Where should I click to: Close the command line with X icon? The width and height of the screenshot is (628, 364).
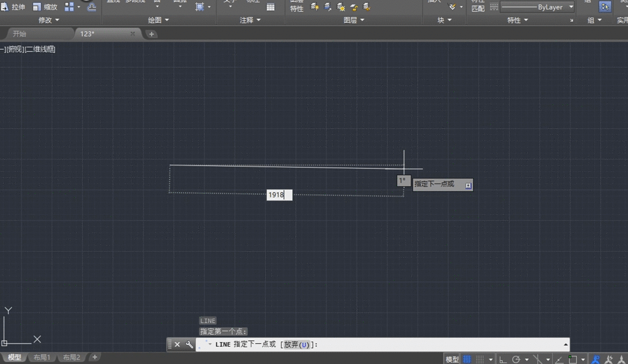pos(177,344)
